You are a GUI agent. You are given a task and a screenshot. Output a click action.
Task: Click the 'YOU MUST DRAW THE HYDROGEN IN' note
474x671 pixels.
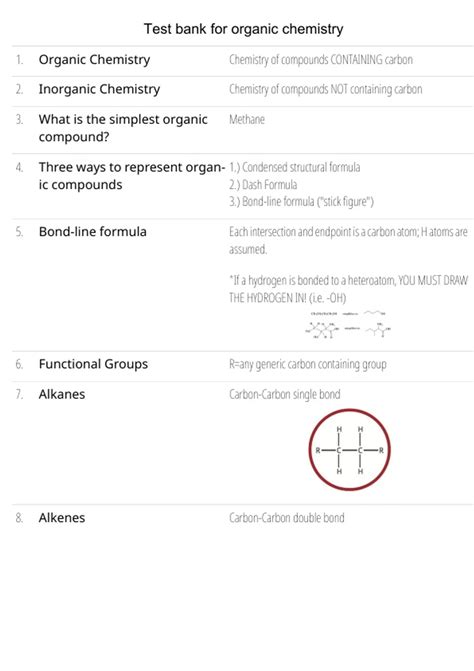348,289
